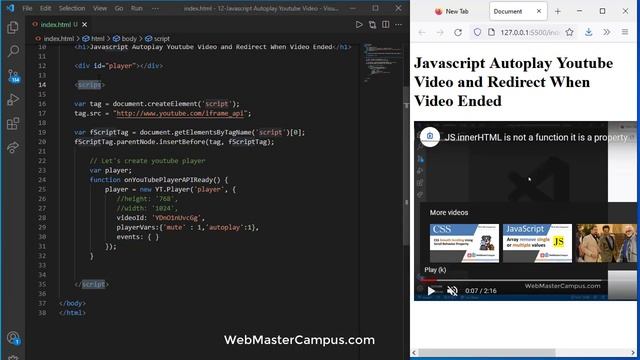Image resolution: width=640 pixels, height=360 pixels.
Task: Click the opening script tag on line 14
Action: [90, 85]
